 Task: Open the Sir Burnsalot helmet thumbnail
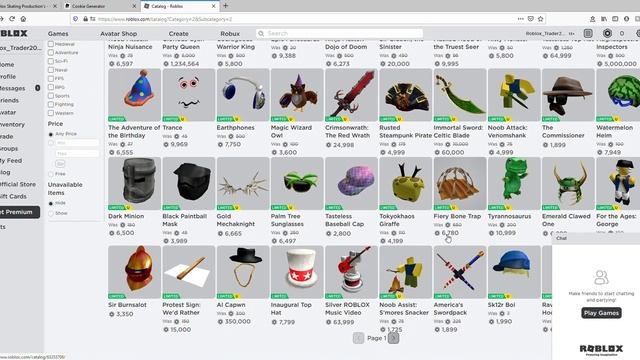(134, 272)
